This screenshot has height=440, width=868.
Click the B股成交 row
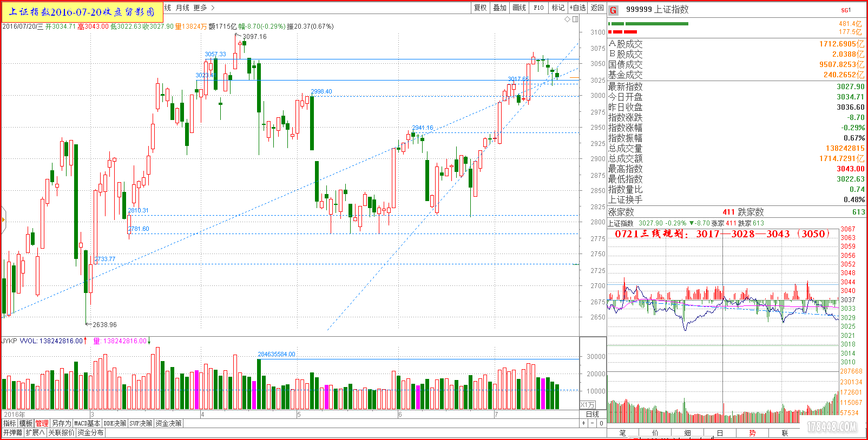(737, 54)
